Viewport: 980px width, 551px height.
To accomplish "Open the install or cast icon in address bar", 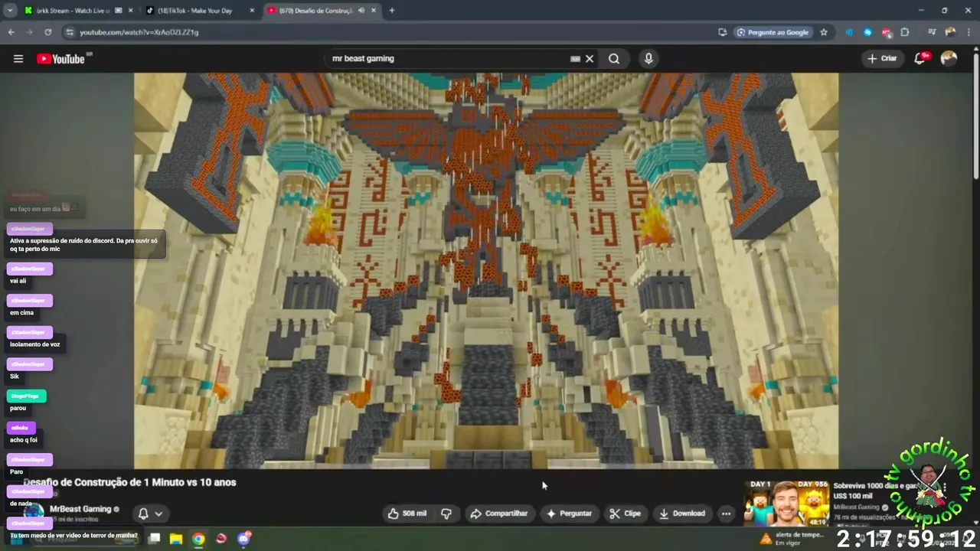I will [722, 32].
